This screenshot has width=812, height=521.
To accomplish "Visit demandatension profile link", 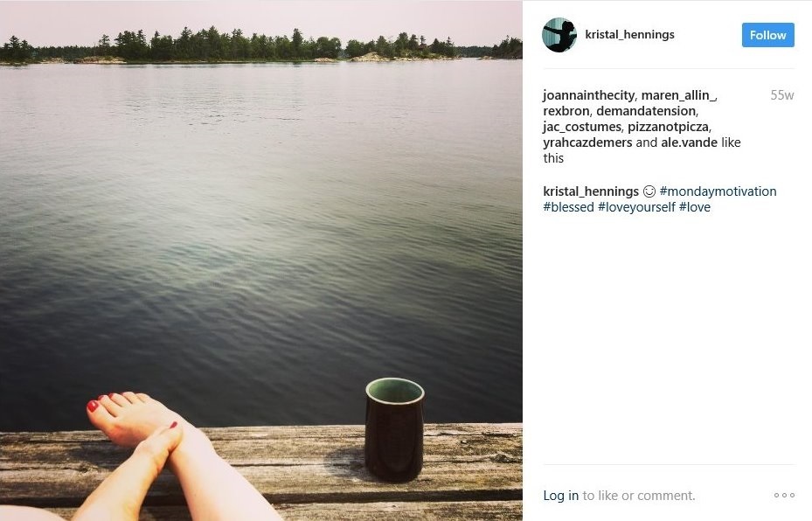I will [x=646, y=111].
